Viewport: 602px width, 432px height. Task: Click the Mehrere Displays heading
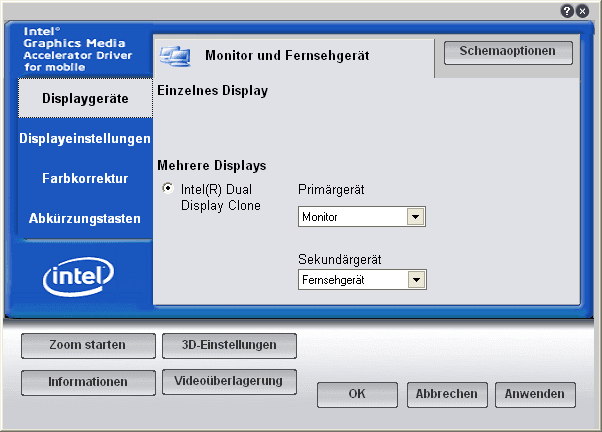[x=212, y=166]
